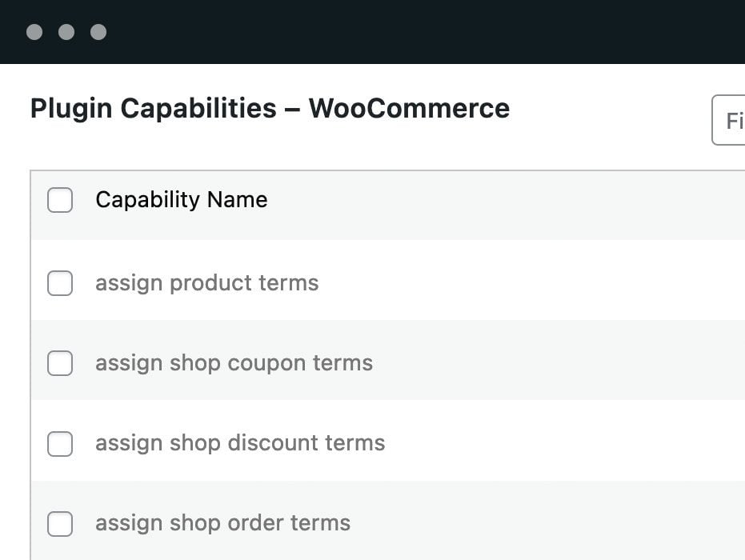Image resolution: width=745 pixels, height=560 pixels.
Task: Click the 'Capability Name' column header
Action: pos(181,200)
